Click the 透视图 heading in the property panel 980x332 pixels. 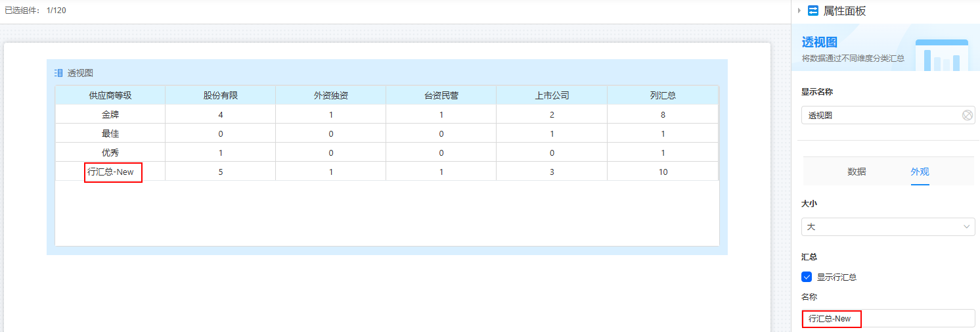[x=819, y=42]
